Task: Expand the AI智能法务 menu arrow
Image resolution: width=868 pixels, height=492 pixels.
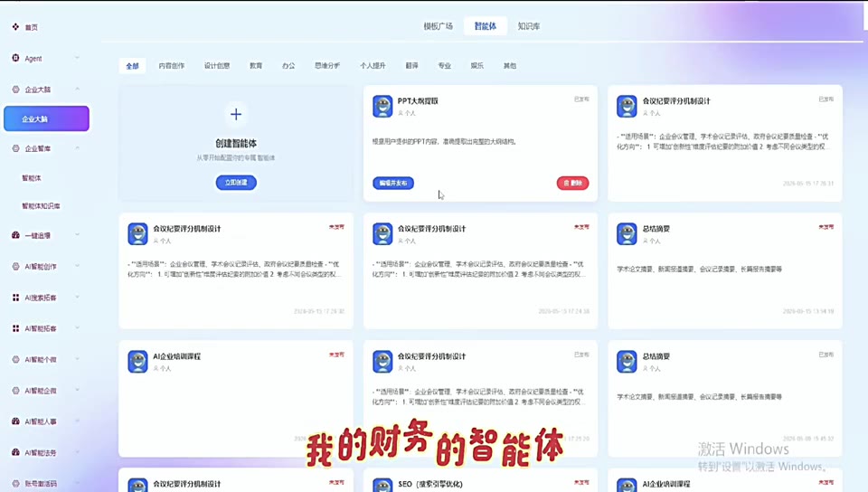Action: click(x=77, y=451)
